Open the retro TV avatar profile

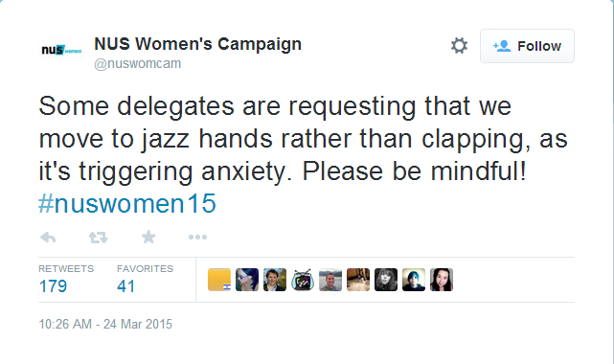click(303, 280)
